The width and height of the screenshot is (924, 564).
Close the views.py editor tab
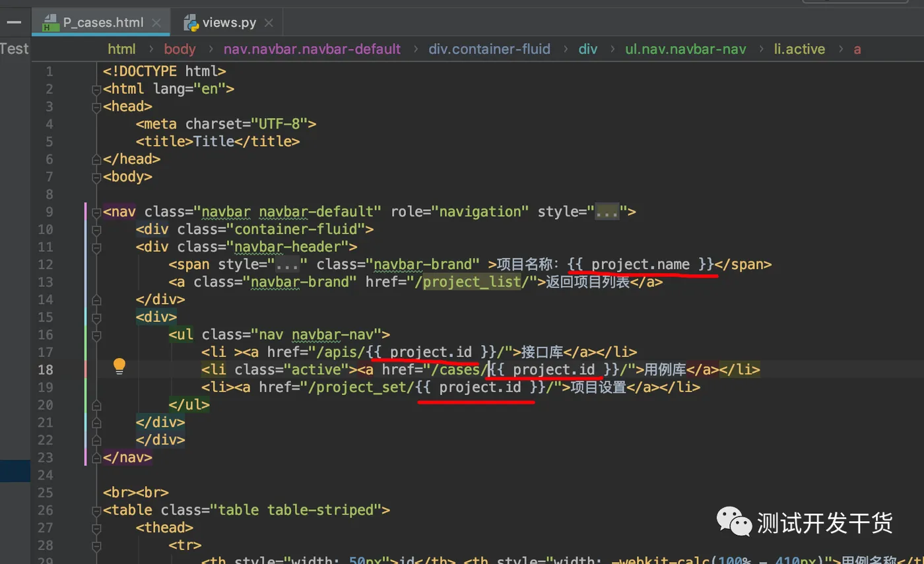coord(269,22)
